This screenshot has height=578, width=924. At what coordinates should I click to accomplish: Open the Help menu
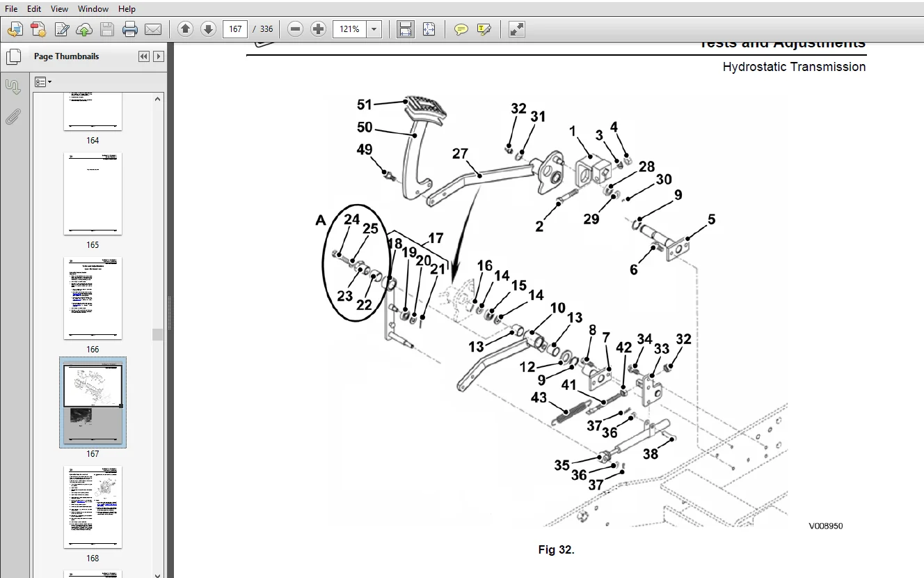(x=127, y=9)
